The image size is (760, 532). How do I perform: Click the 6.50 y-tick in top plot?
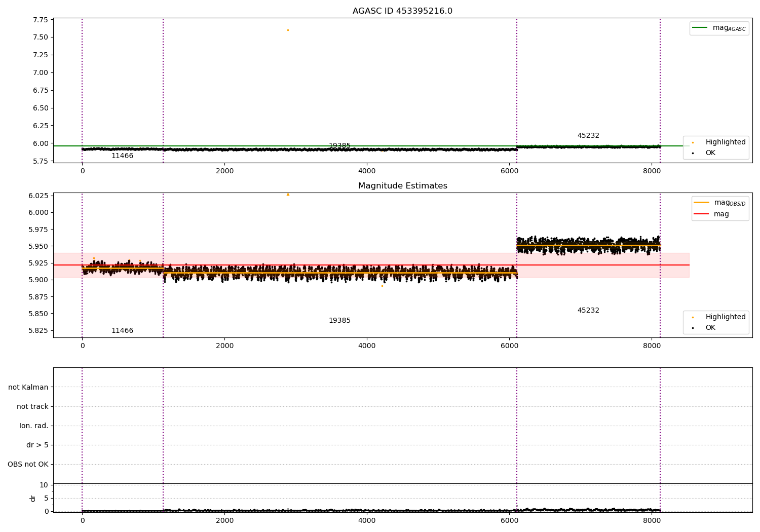(x=40, y=108)
